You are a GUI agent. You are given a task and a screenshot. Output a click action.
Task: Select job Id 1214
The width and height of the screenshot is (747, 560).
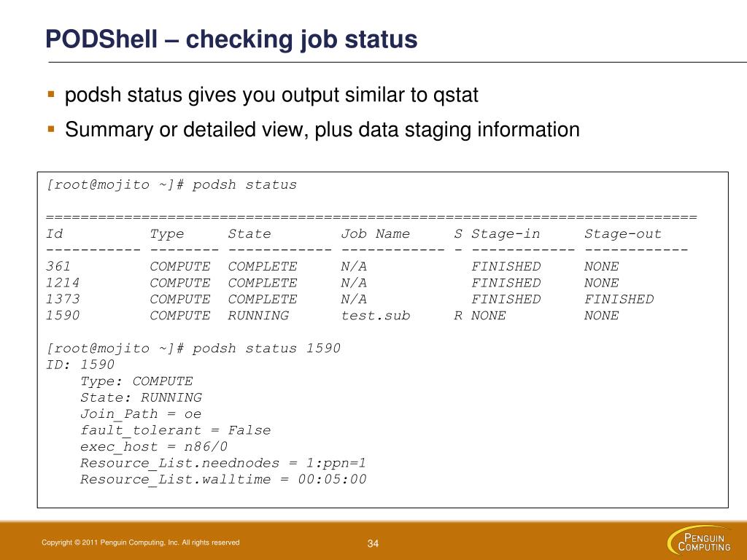pyautogui.click(x=63, y=283)
